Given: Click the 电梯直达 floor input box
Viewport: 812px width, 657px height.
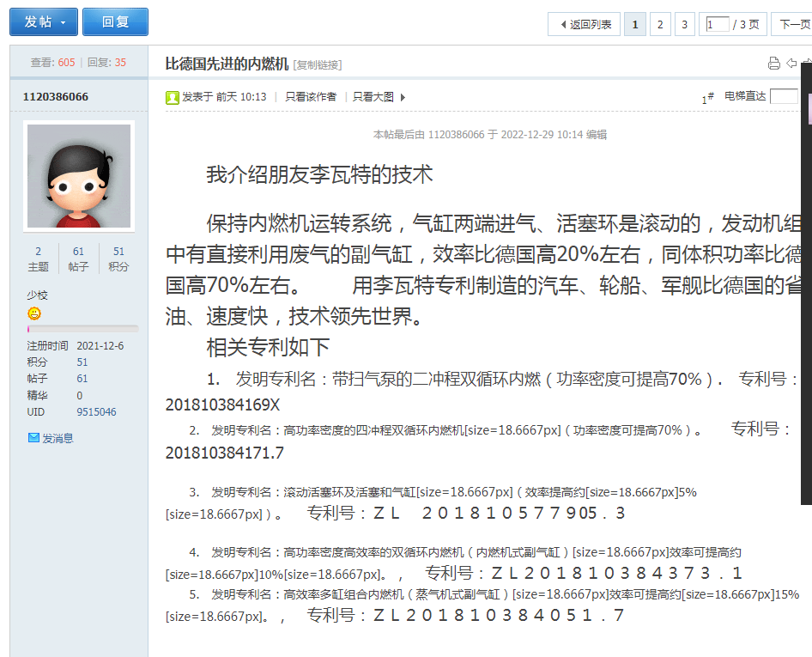Looking at the screenshot, I should [x=784, y=96].
